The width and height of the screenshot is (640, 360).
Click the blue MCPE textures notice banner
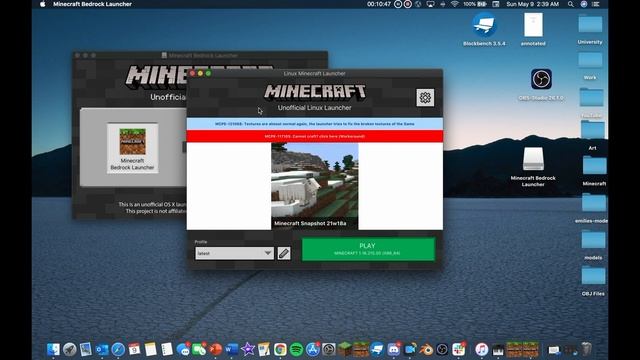click(315, 124)
